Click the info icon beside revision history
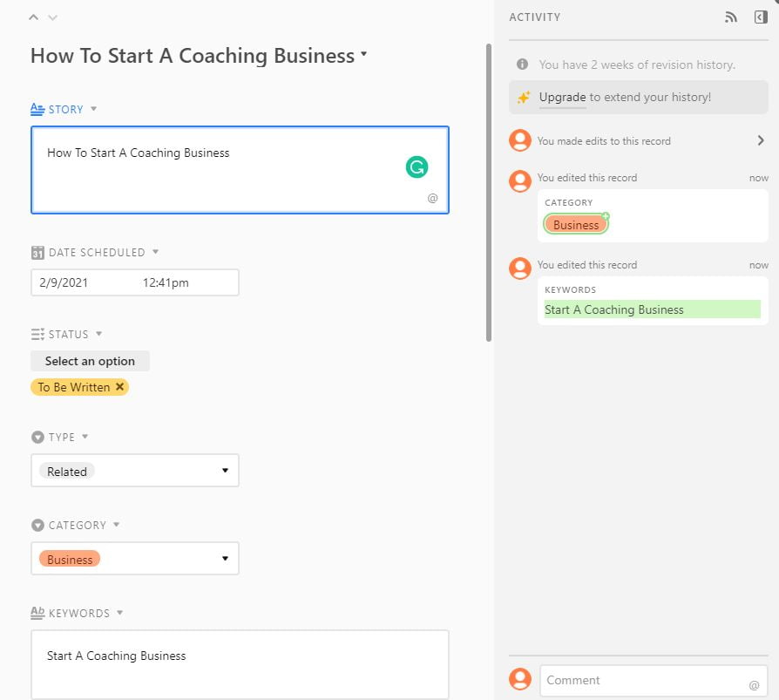 pos(522,65)
